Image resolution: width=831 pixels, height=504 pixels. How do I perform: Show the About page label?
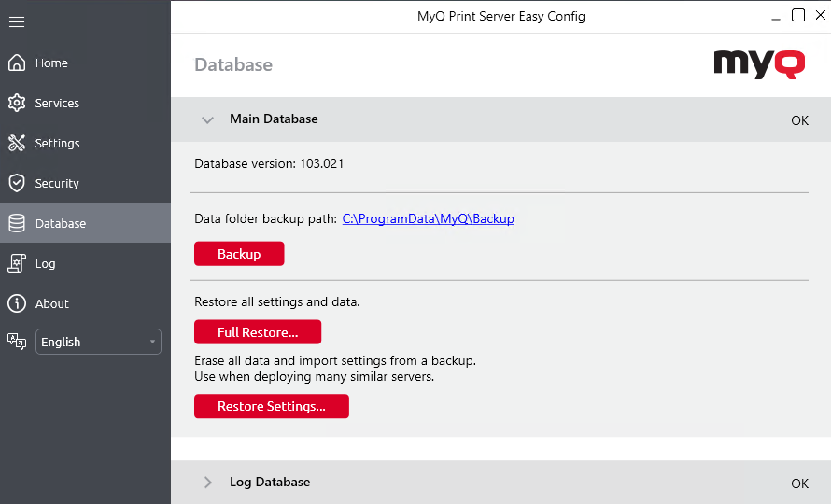point(52,303)
